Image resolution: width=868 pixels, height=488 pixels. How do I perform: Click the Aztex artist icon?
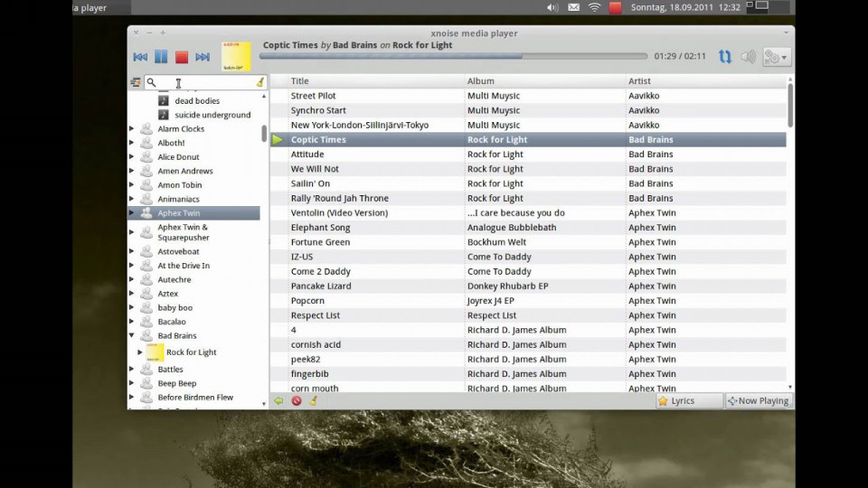[146, 293]
